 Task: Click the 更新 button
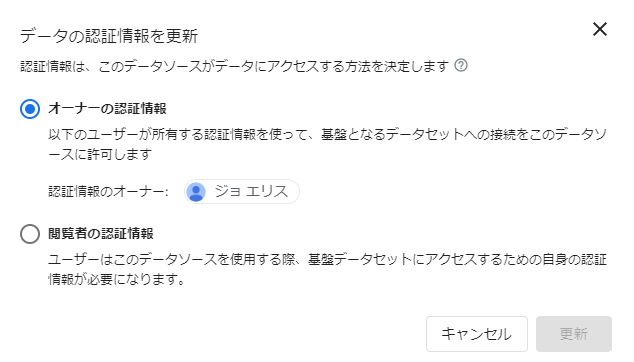(574, 334)
